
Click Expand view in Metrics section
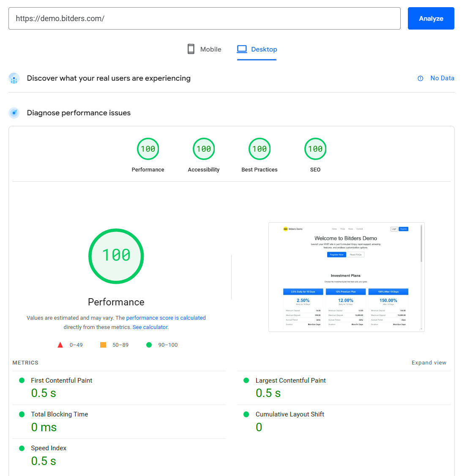click(429, 363)
